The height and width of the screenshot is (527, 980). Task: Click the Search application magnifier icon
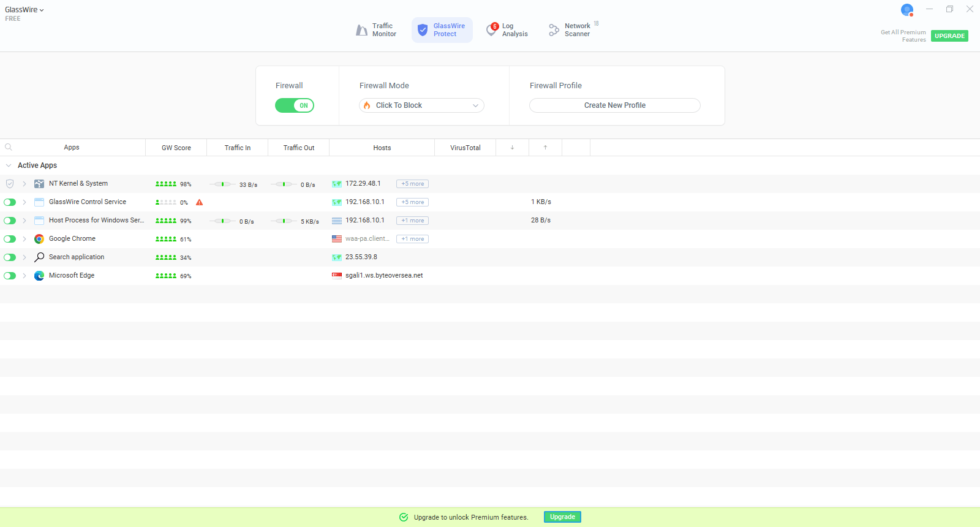(x=39, y=257)
